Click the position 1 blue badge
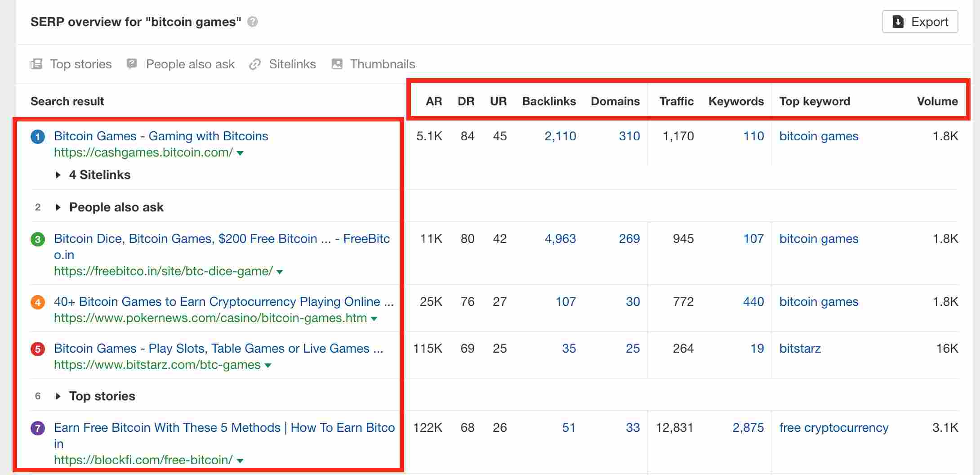The width and height of the screenshot is (980, 475). [x=38, y=137]
